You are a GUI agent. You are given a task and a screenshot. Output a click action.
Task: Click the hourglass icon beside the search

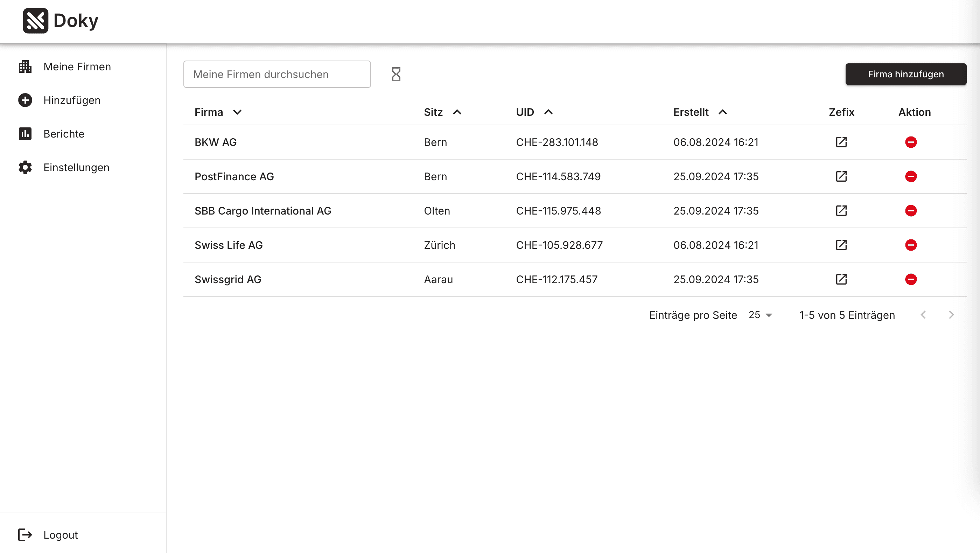point(396,74)
